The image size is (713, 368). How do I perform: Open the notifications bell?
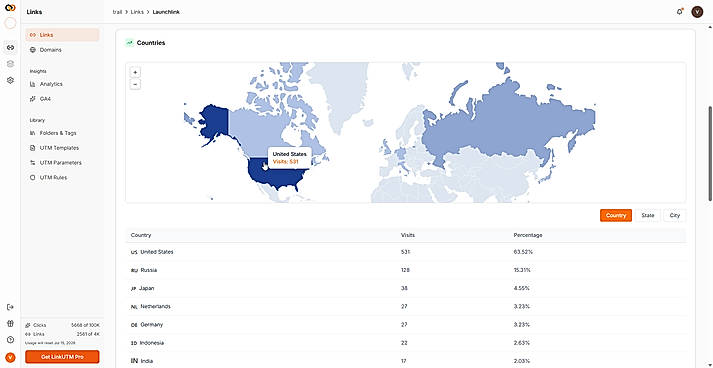point(679,12)
